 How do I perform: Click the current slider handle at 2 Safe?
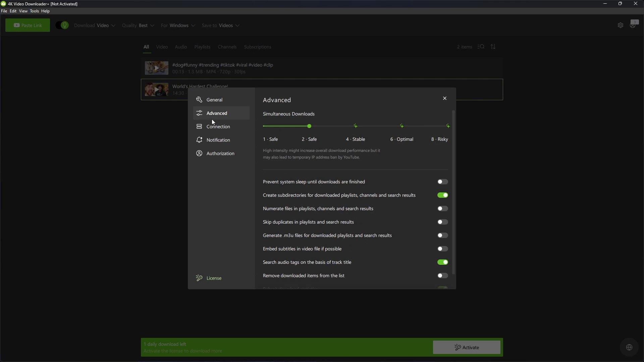click(309, 126)
